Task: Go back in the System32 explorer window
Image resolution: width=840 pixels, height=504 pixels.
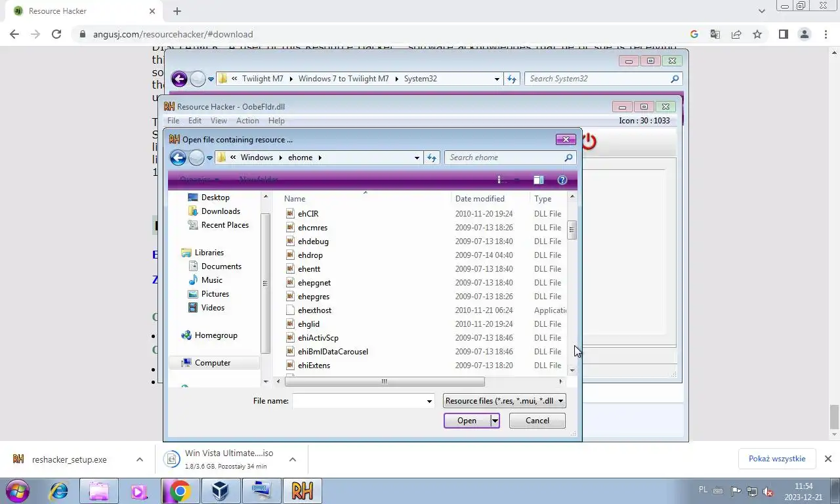Action: (x=179, y=79)
